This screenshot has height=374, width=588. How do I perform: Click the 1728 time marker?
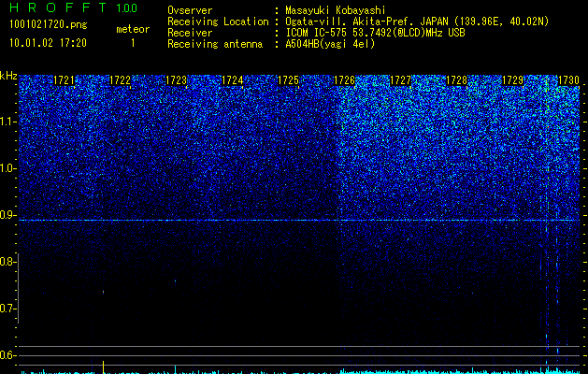click(457, 80)
